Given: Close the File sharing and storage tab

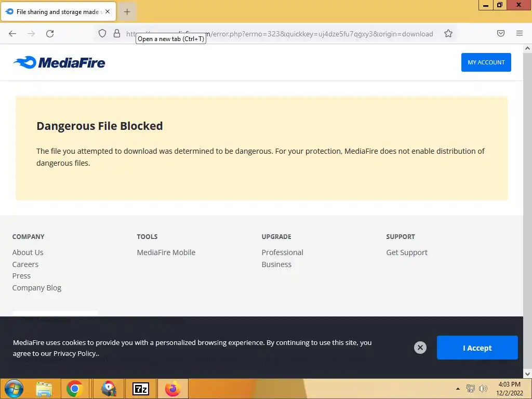Looking at the screenshot, I should click(x=108, y=11).
